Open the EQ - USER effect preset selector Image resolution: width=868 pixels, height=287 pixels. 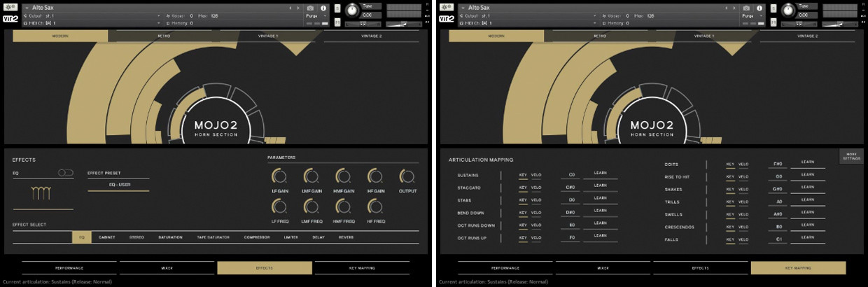[x=118, y=184]
